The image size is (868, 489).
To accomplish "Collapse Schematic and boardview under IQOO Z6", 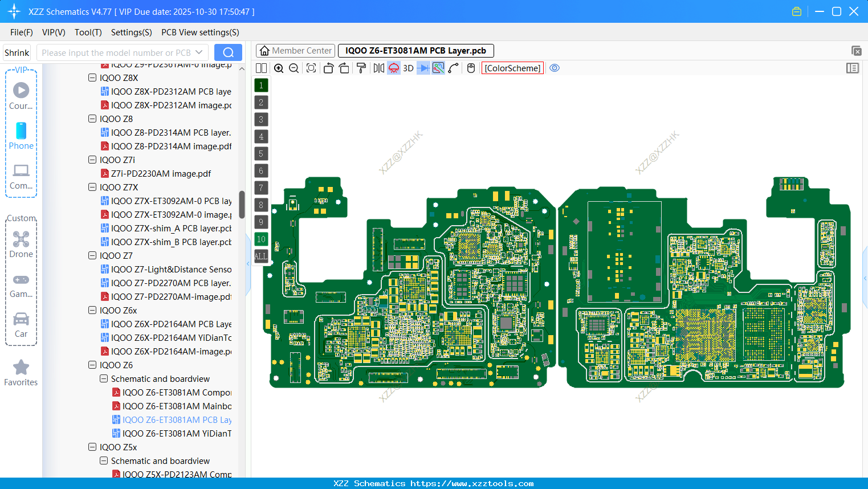I will click(104, 378).
